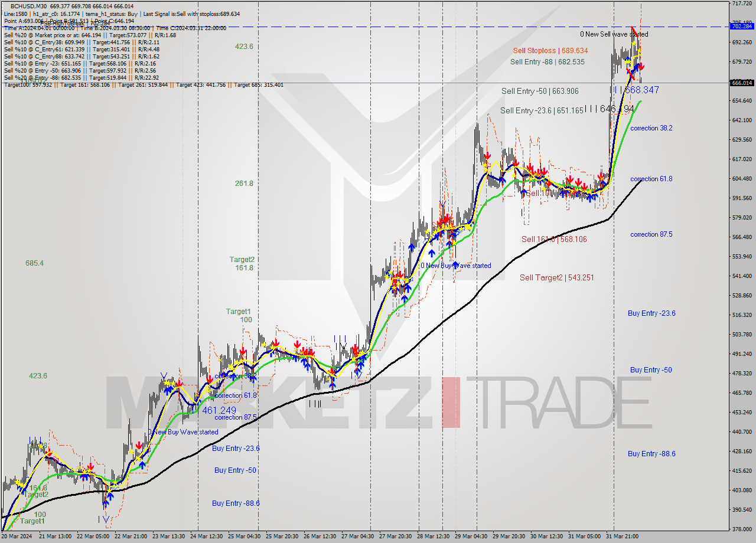Click the 'Sell Entry -88 | 682.535' chart label

(x=548, y=61)
